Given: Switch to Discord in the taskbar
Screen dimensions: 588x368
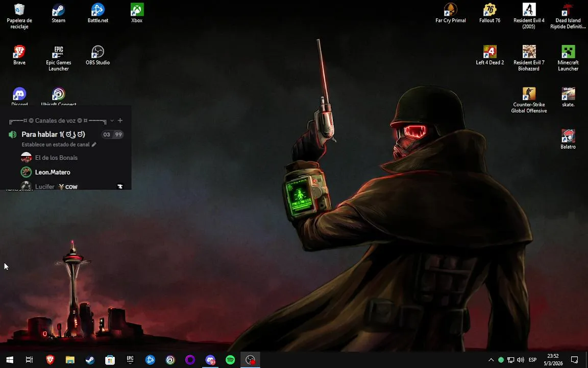Looking at the screenshot, I should click(210, 360).
